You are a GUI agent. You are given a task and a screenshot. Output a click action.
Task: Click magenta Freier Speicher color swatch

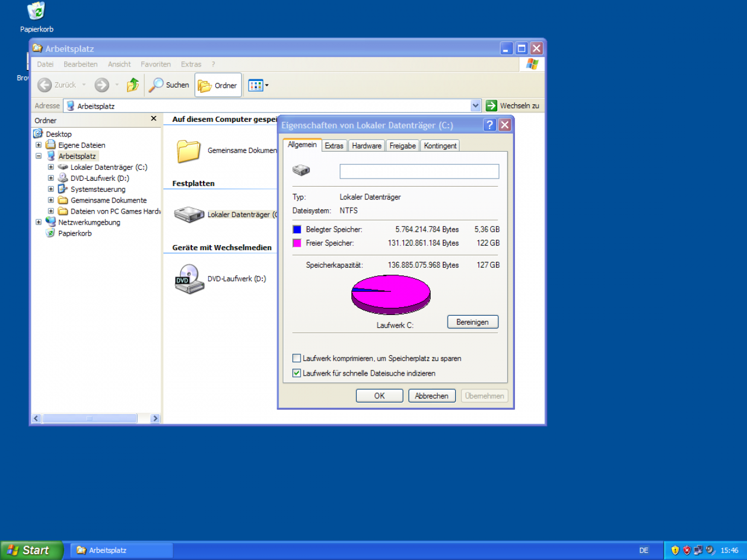coord(297,243)
